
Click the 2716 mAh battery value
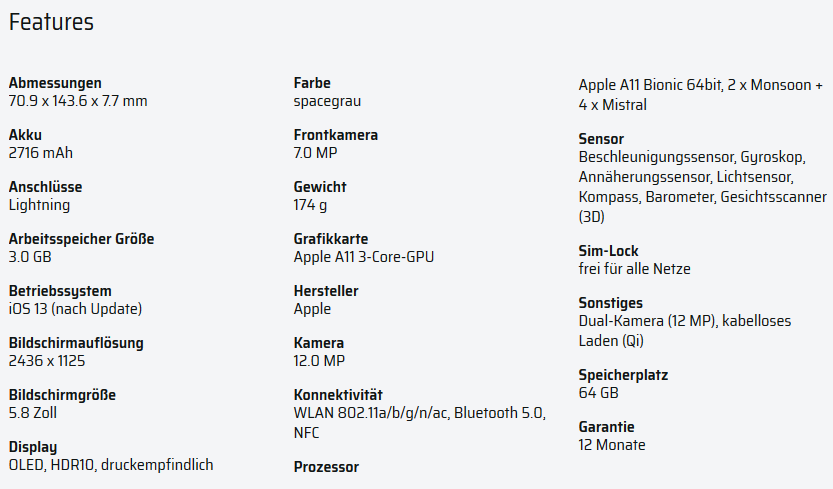point(41,153)
